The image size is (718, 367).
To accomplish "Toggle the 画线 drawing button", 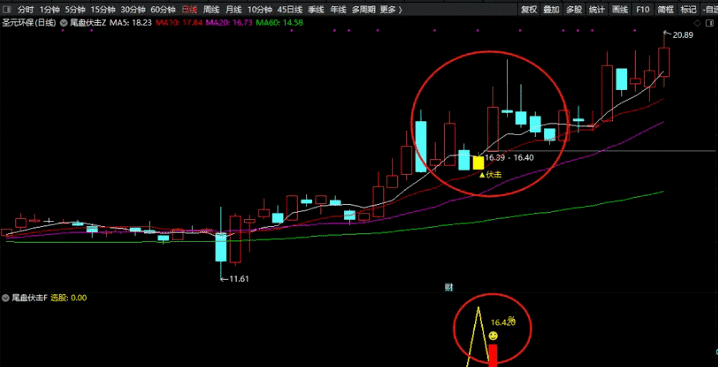I will (620, 9).
